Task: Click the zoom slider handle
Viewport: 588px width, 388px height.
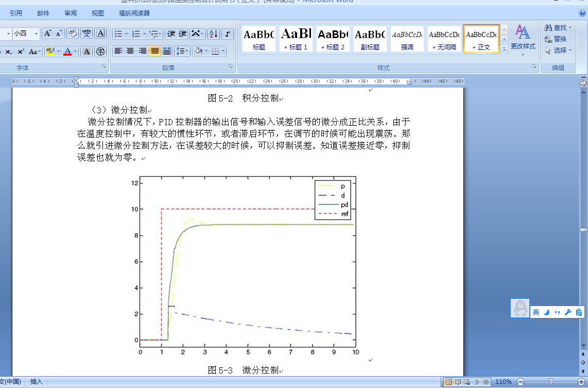Action: point(551,382)
